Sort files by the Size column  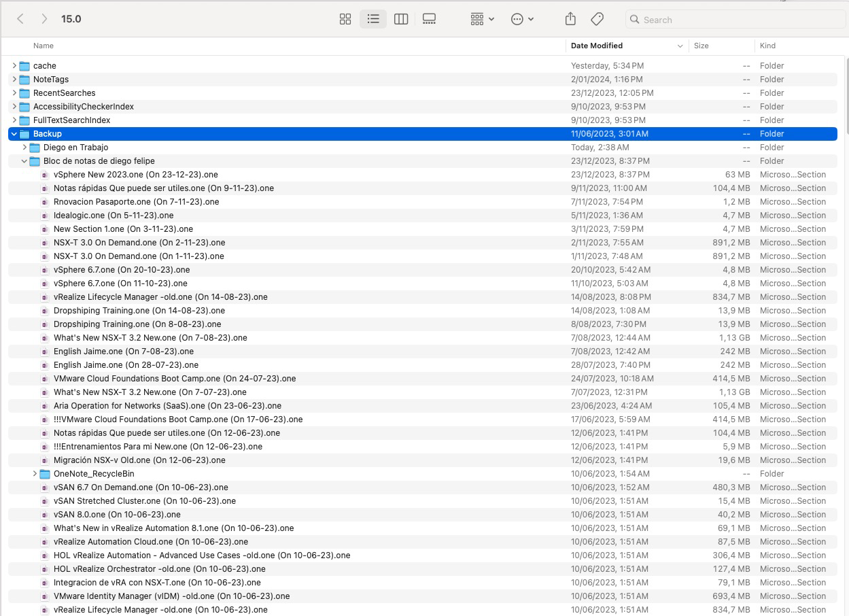tap(701, 46)
